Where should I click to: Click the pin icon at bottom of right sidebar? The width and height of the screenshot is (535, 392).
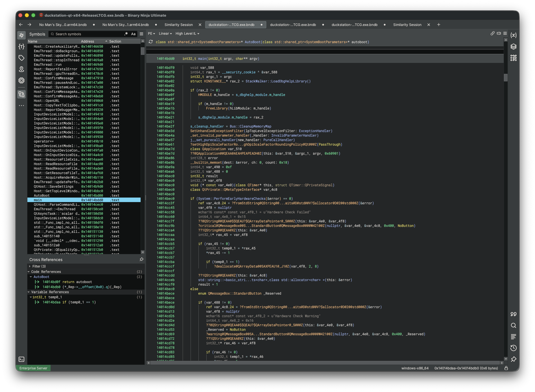(514, 359)
